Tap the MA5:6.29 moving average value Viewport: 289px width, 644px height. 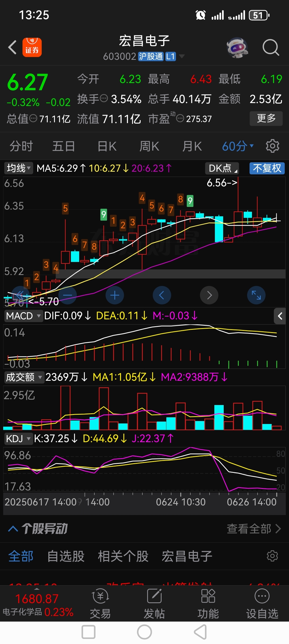[x=61, y=168]
